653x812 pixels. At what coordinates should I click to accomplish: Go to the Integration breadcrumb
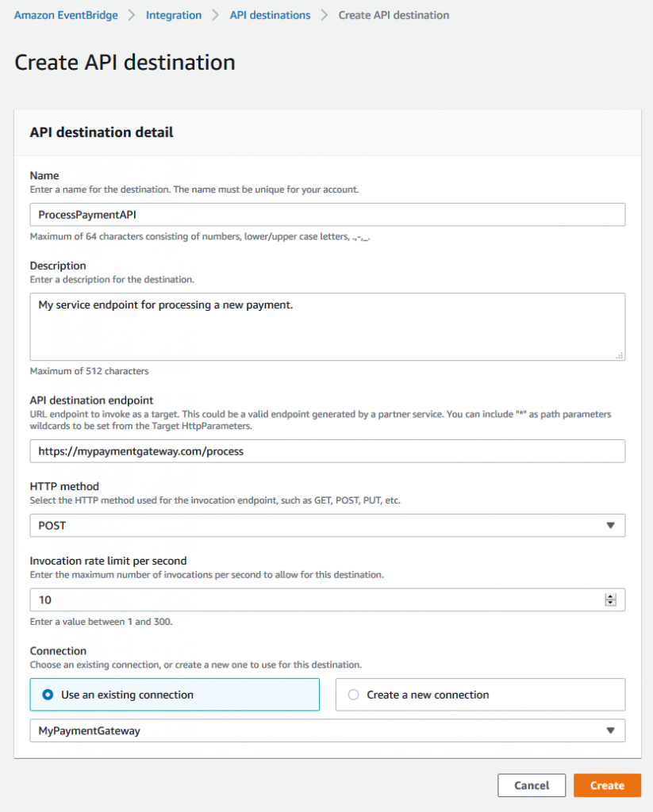(x=174, y=14)
